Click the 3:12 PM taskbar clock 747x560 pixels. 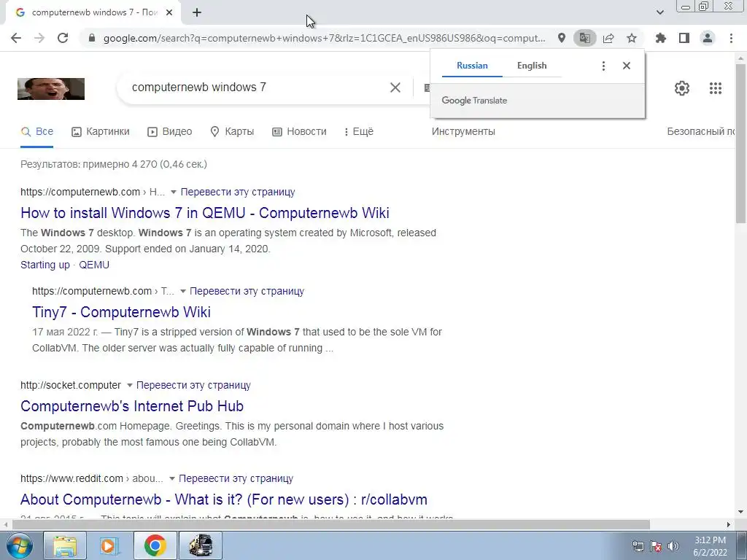click(711, 546)
